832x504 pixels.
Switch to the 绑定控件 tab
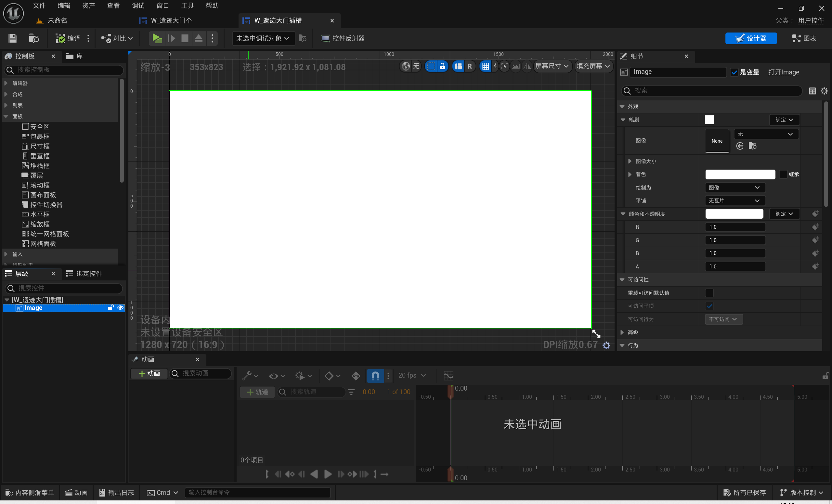coord(84,274)
